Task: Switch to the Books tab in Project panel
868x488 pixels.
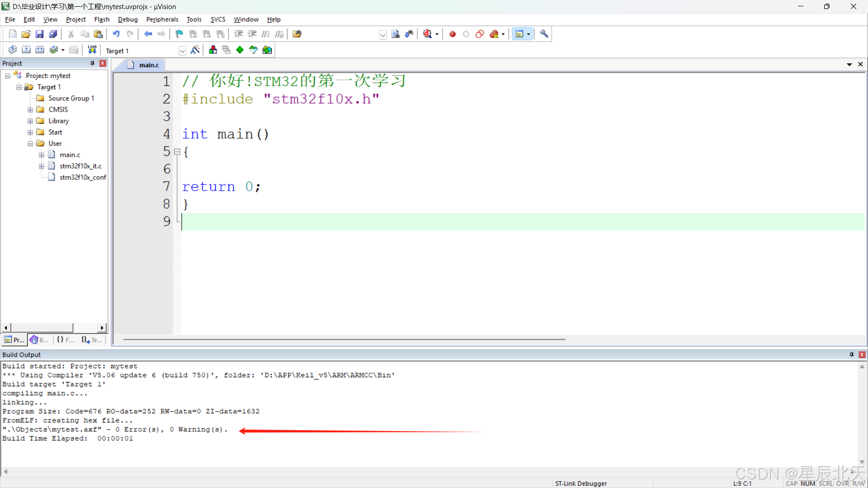Action: click(x=39, y=340)
